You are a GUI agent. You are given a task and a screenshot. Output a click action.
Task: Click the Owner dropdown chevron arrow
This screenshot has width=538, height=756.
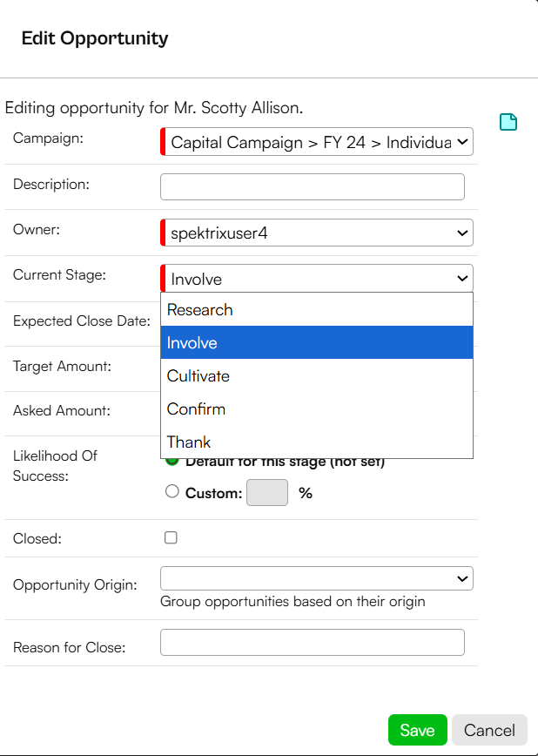tap(462, 233)
